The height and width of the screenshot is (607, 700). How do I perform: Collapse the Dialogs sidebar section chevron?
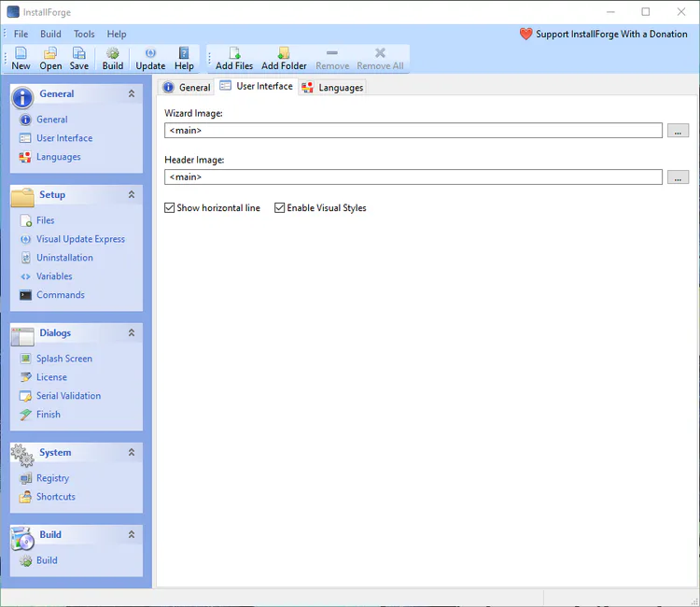pos(132,332)
